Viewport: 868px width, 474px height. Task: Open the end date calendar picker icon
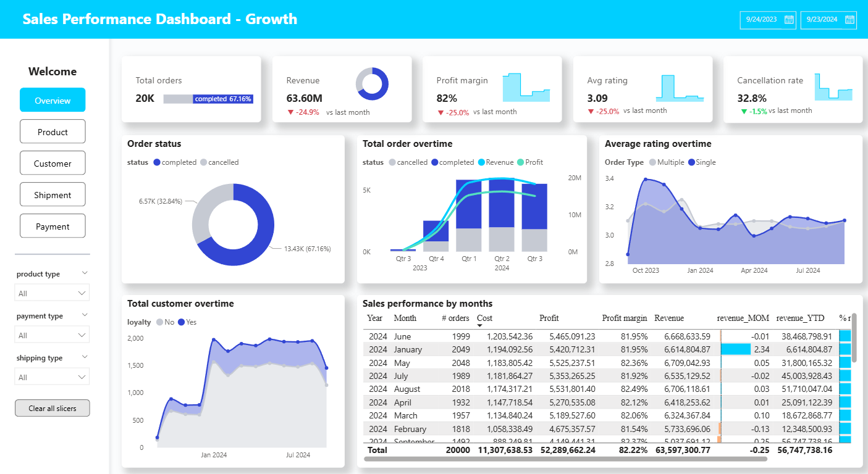point(849,20)
